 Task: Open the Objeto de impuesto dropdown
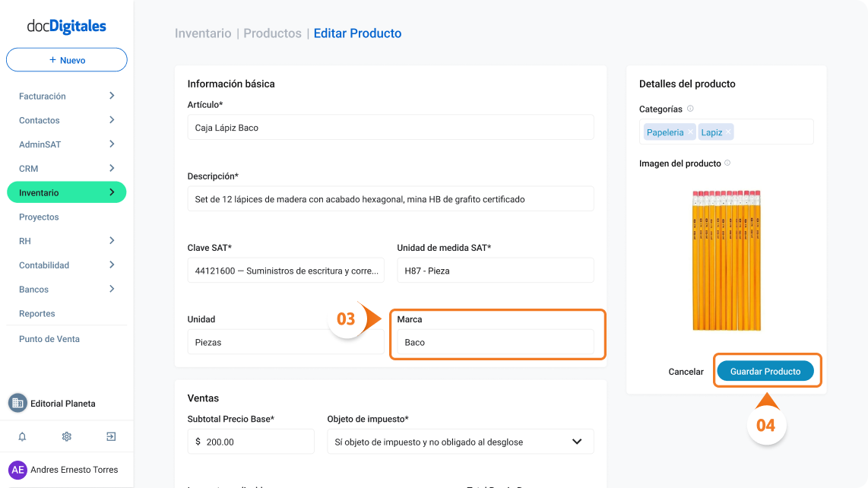[x=460, y=442]
